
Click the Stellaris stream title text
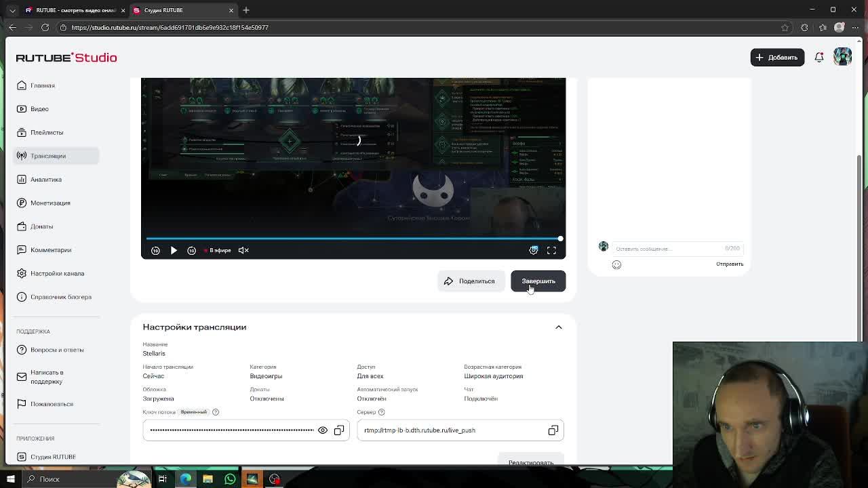click(x=154, y=354)
